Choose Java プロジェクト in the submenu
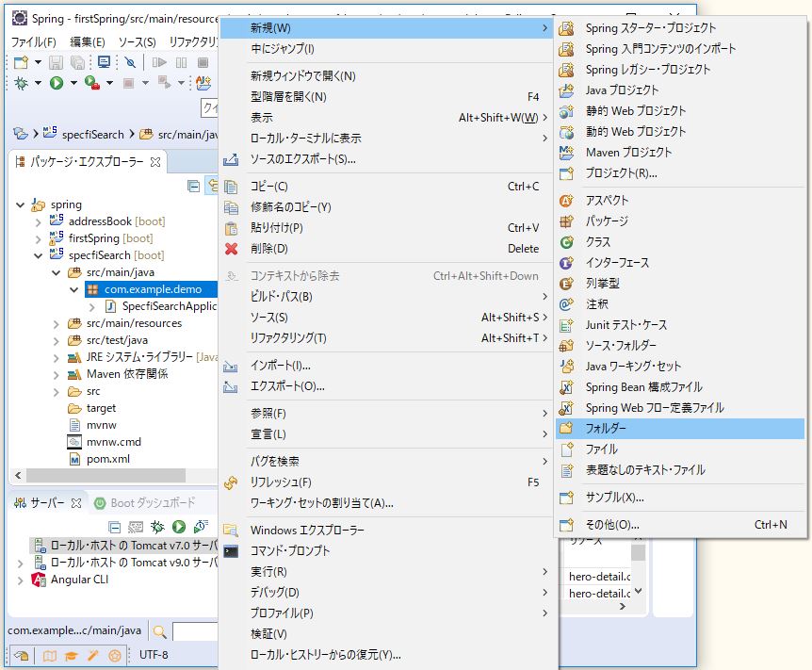812x670 pixels. [x=680, y=90]
